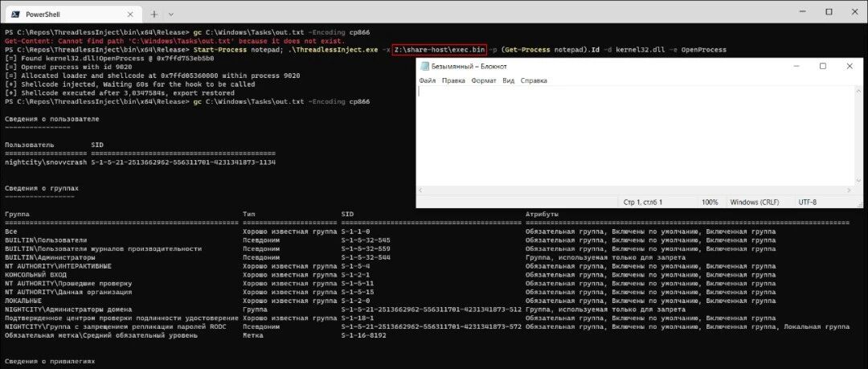Select the PowerShell tab

pyautogui.click(x=72, y=14)
